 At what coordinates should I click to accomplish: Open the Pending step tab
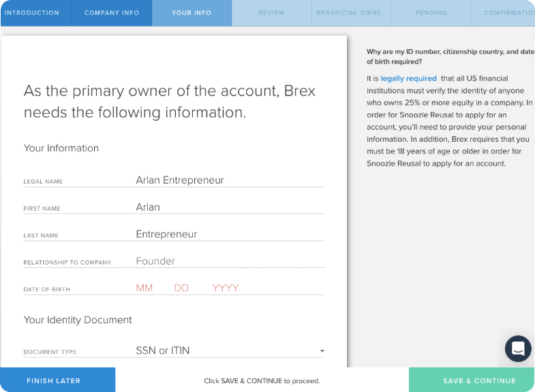coord(431,13)
